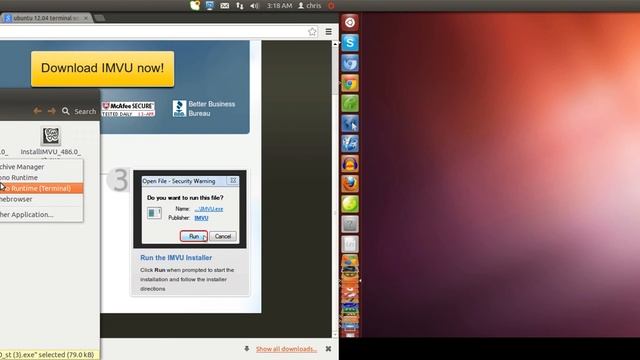Click the scroll-up arrow of page scrollbar
The image size is (640, 360).
[335, 44]
